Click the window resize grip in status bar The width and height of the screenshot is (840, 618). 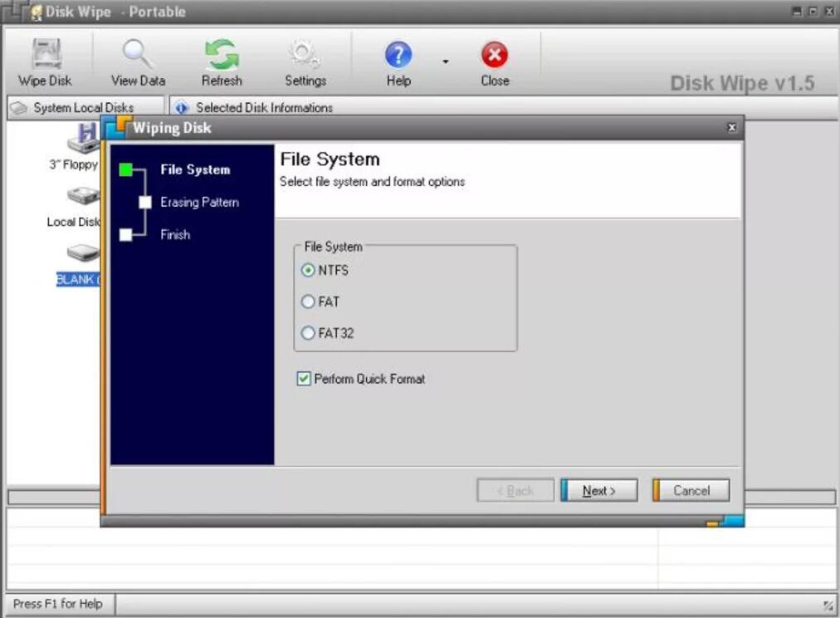[x=828, y=606]
